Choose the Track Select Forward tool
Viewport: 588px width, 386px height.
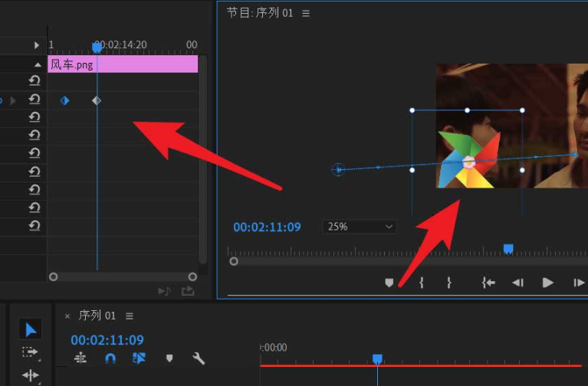point(30,352)
